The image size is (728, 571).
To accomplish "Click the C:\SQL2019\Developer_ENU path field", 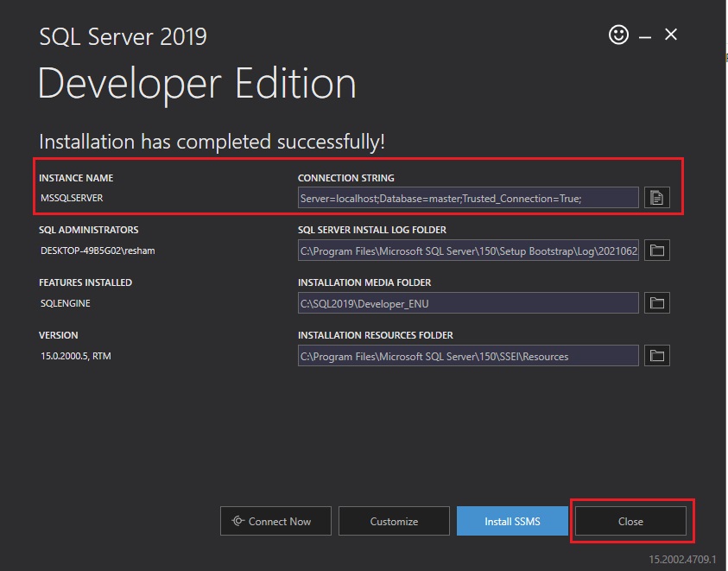I will pyautogui.click(x=468, y=303).
